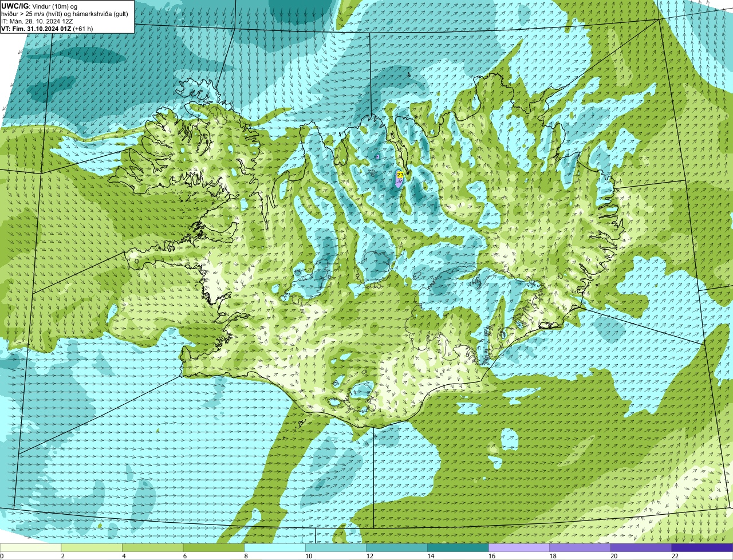Click the 'IT: Mán. 28. 10. 2024 12Z' line
The width and height of the screenshot is (733, 560).
pos(37,21)
